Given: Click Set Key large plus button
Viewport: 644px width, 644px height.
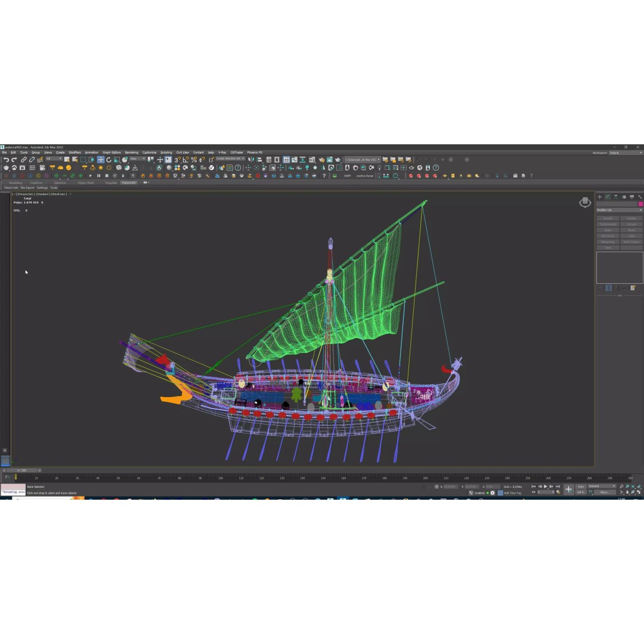Looking at the screenshot, I should [x=568, y=489].
